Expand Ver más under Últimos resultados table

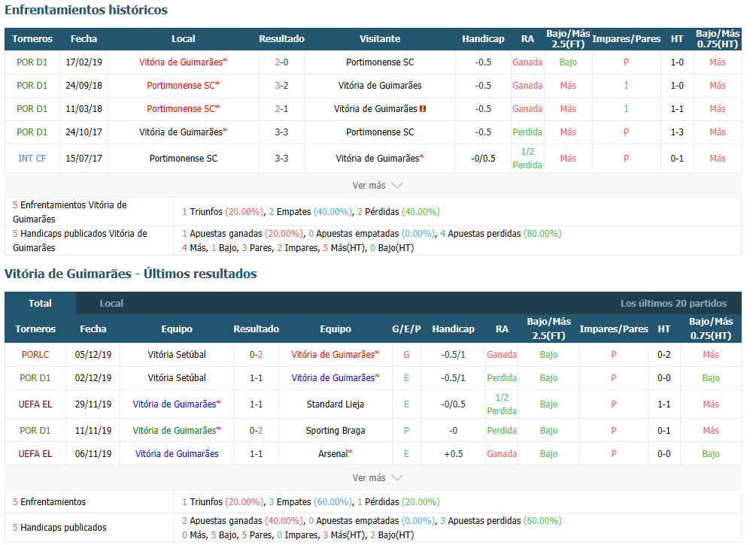378,478
